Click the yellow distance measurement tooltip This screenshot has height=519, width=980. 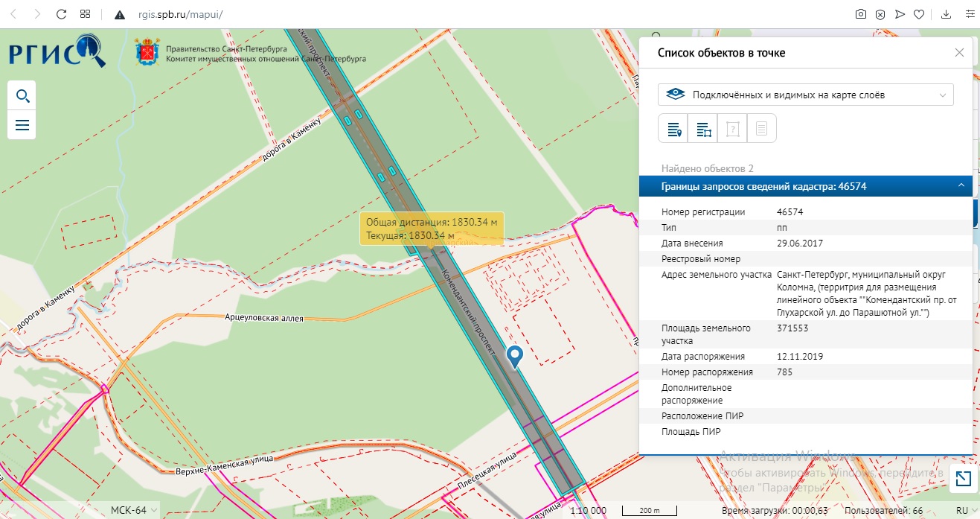(x=432, y=229)
